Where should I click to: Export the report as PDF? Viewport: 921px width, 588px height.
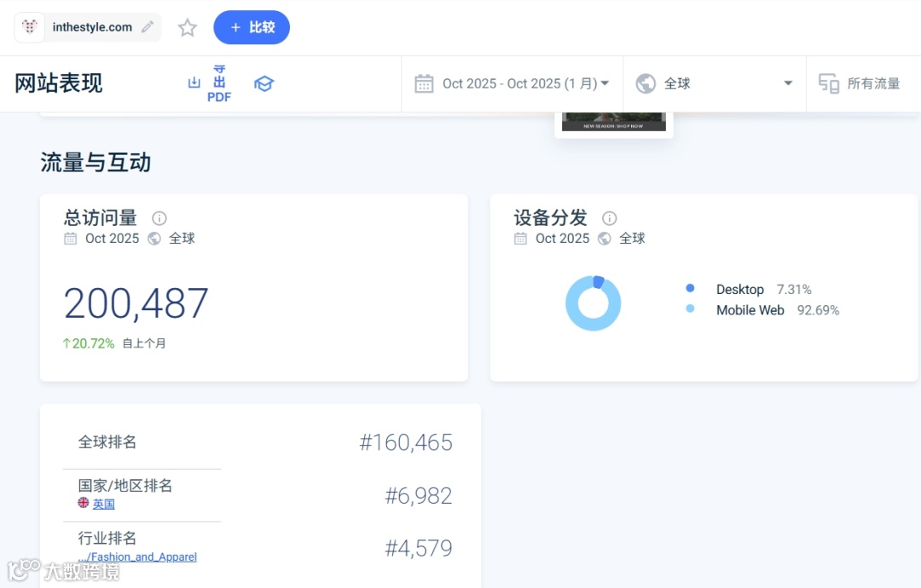point(219,84)
